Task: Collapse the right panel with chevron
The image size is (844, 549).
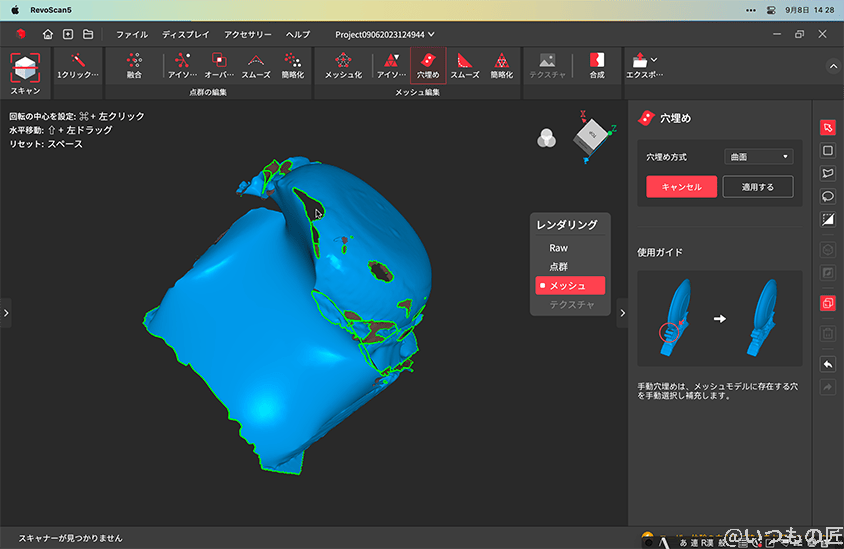Action: pos(622,313)
